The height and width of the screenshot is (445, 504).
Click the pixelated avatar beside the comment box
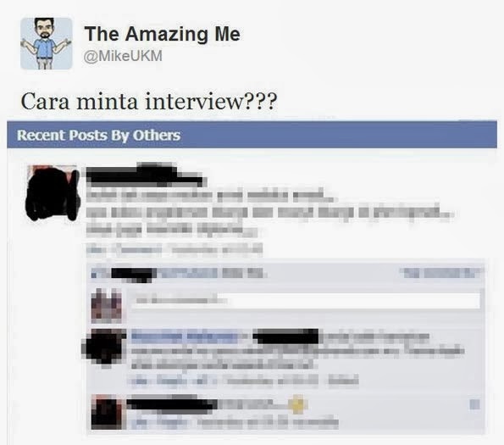point(107,305)
